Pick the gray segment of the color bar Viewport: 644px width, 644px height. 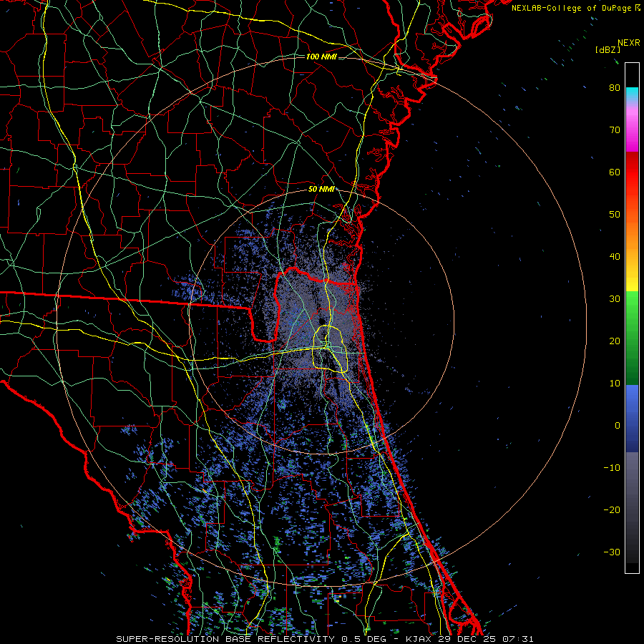(x=632, y=507)
